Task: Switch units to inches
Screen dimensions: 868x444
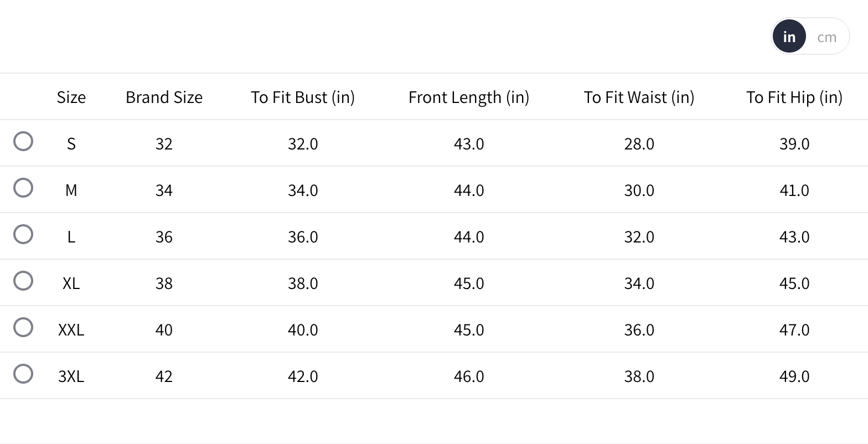Action: pyautogui.click(x=789, y=37)
